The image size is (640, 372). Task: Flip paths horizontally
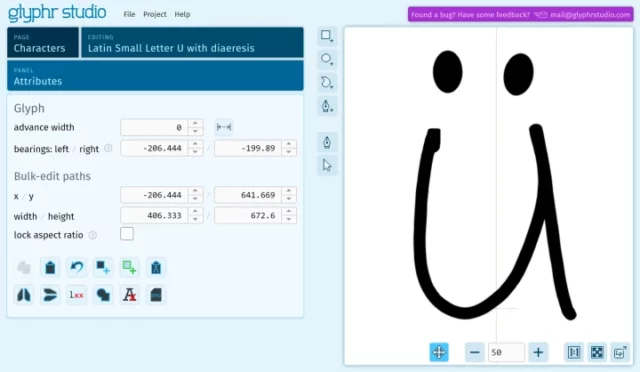coord(24,294)
